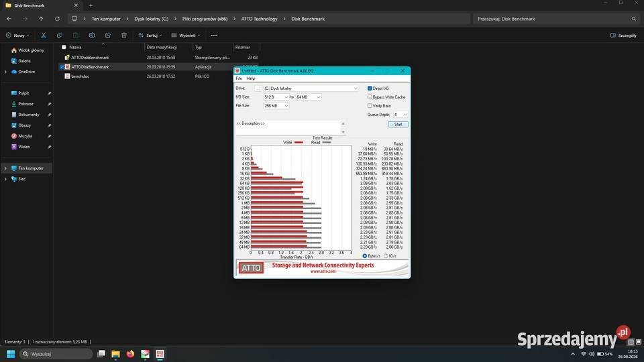Expand the OneDrive tree node
Viewport: 644px width, 362px height.
5,72
